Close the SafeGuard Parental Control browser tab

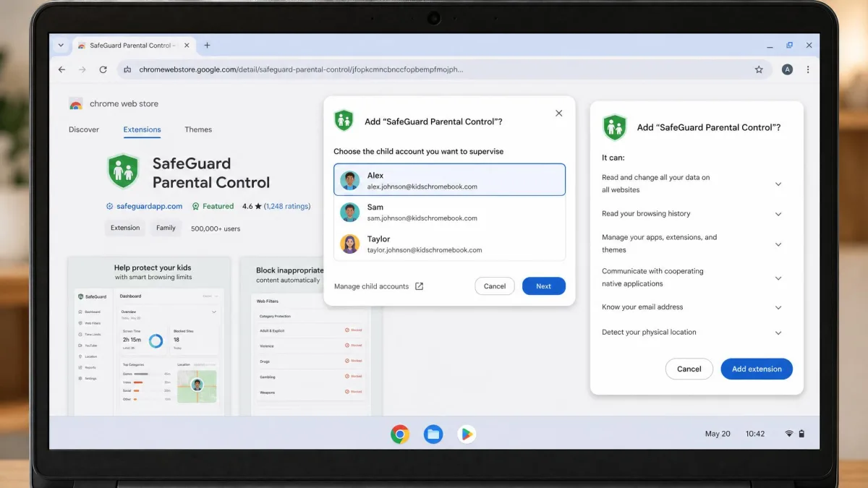click(185, 45)
